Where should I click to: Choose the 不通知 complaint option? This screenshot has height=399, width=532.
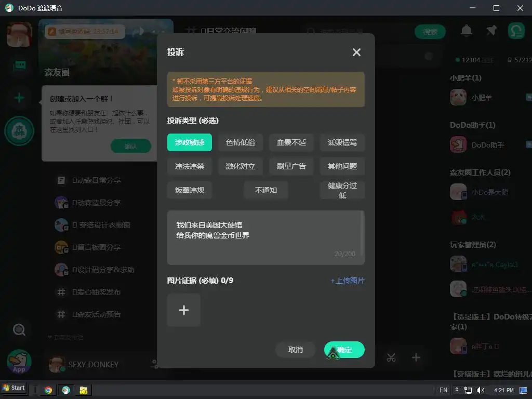tap(265, 190)
